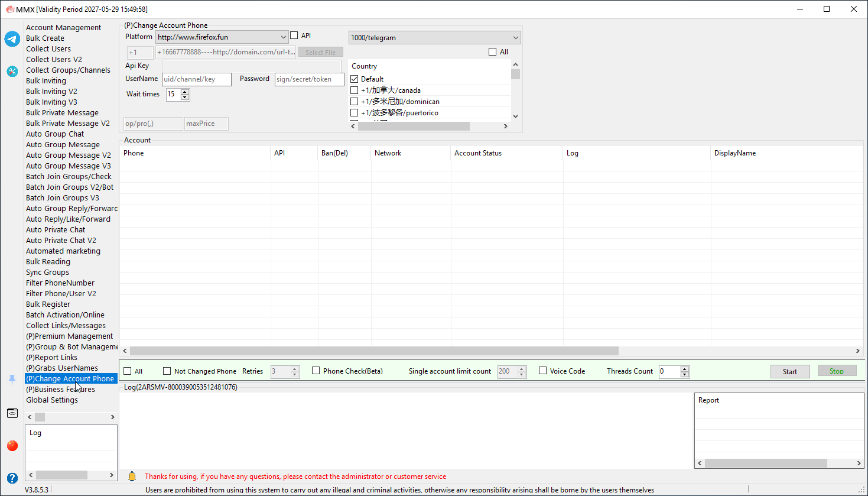Viewport: 868px width, 496px height.
Task: Click the blue pin icon
Action: coord(12,380)
